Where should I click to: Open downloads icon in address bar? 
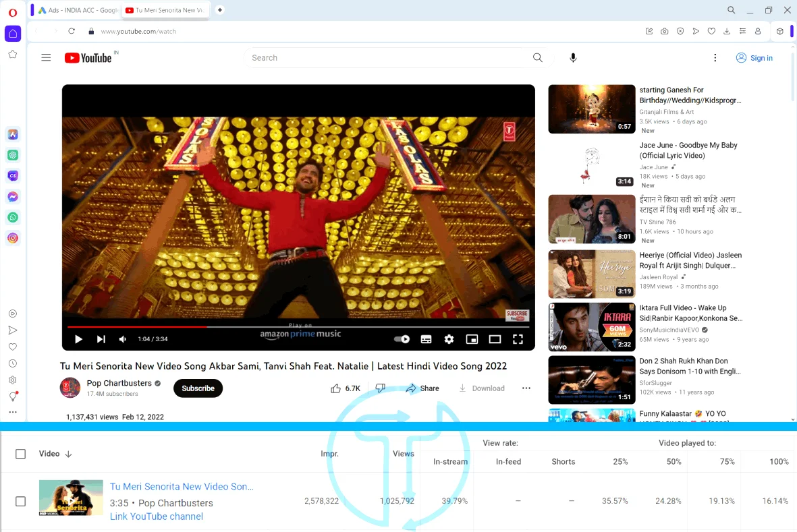click(x=727, y=31)
